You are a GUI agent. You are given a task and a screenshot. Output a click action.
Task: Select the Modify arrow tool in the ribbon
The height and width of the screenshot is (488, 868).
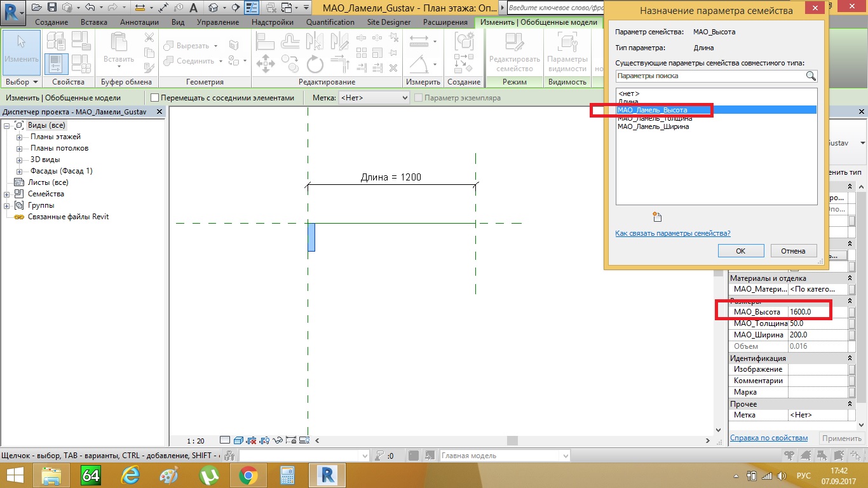tap(22, 52)
